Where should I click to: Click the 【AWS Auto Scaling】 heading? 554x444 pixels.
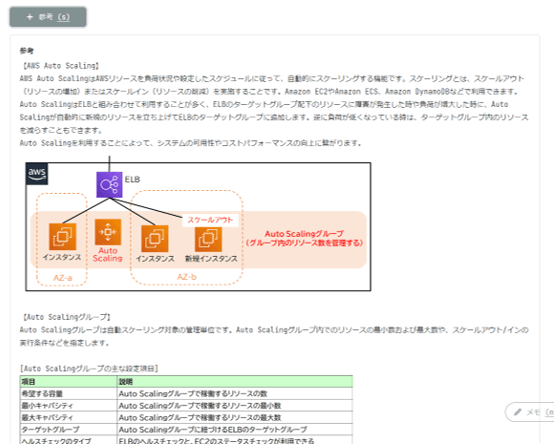coord(61,66)
